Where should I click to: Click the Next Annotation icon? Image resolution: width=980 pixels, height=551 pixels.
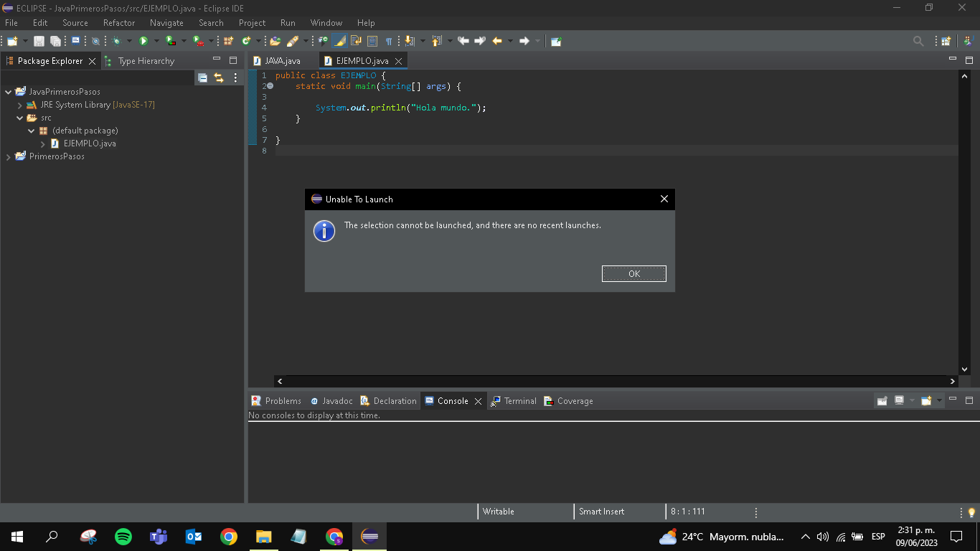pos(409,41)
